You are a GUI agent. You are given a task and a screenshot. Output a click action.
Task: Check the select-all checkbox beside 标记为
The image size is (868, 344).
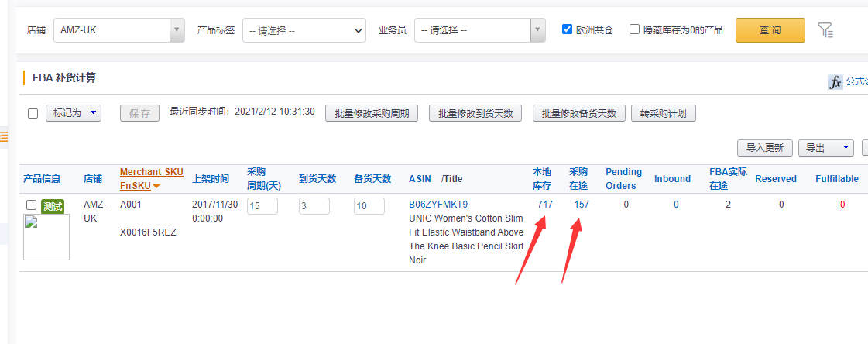33,113
